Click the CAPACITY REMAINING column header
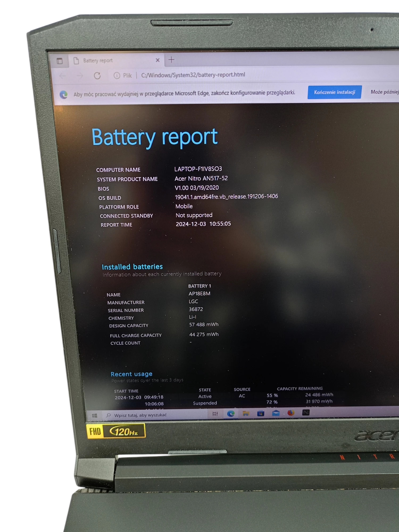 pos(300,389)
